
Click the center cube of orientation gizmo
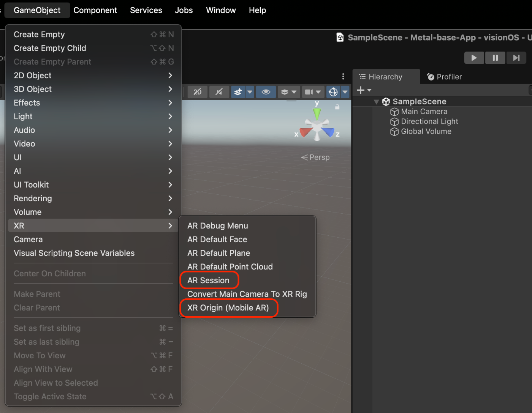tap(317, 126)
